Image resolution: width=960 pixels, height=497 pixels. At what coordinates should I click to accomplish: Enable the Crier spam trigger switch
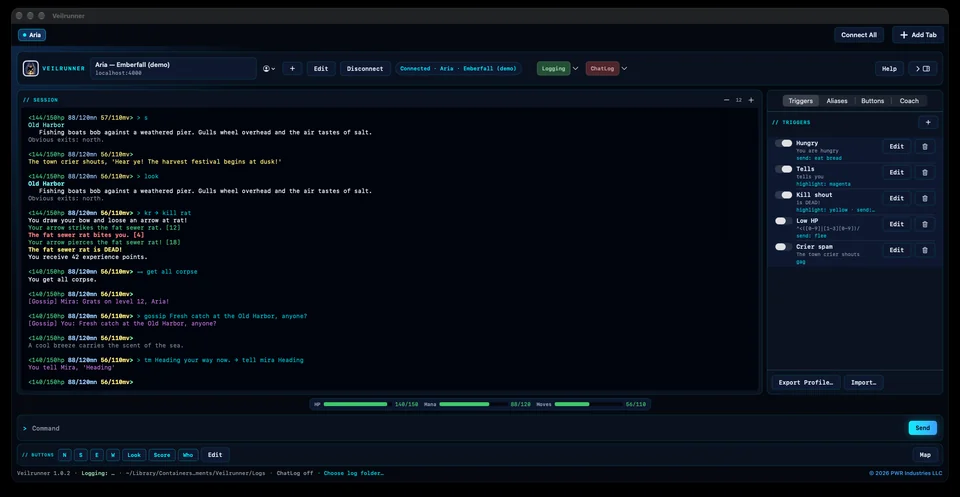point(784,247)
